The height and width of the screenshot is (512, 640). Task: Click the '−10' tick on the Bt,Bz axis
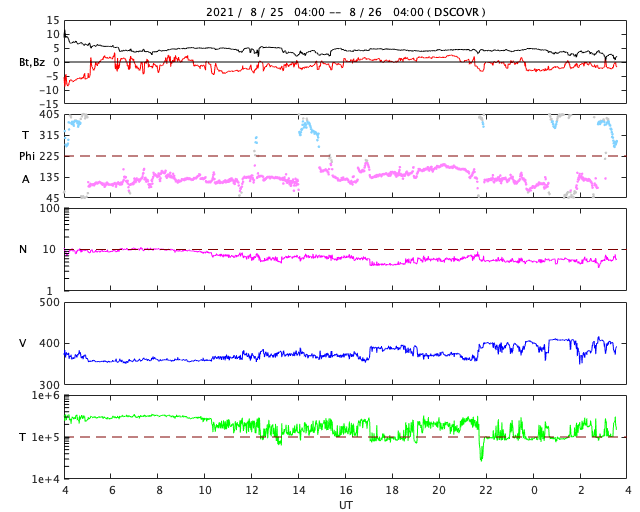coord(49,90)
